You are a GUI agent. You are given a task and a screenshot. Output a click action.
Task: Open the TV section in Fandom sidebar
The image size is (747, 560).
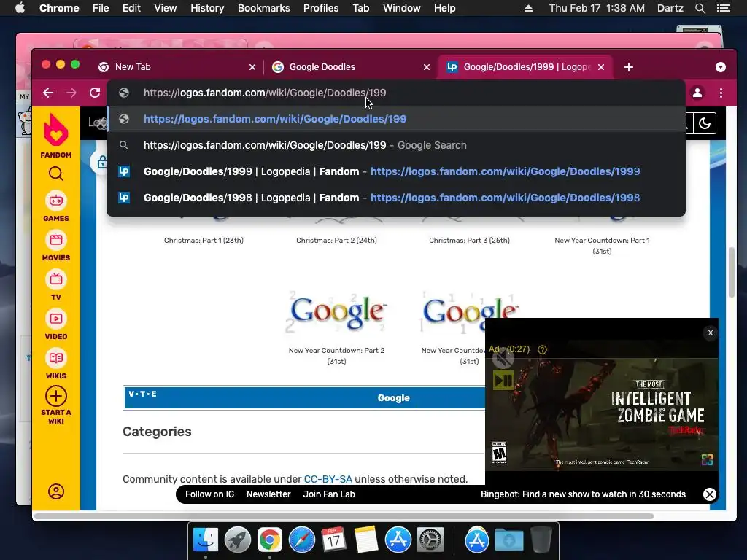pyautogui.click(x=56, y=285)
